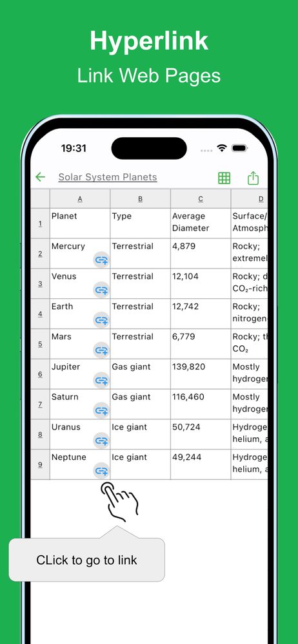Select row 8 header
298x644 pixels.
click(41, 434)
